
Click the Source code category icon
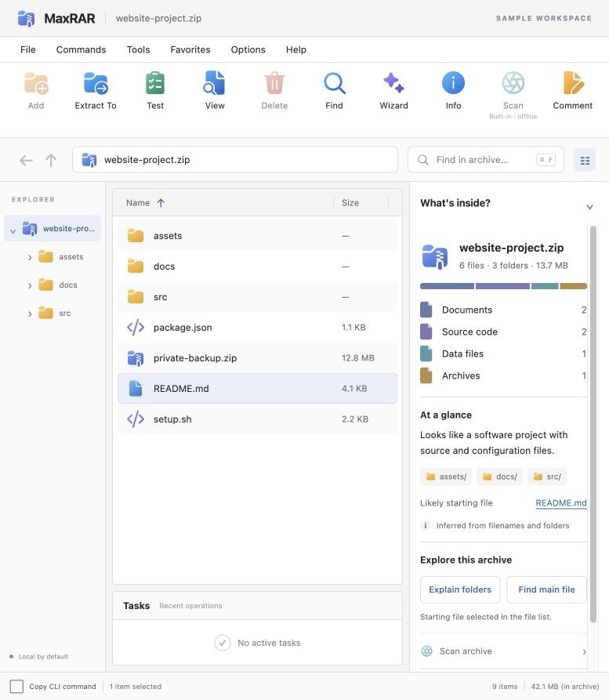(x=426, y=332)
